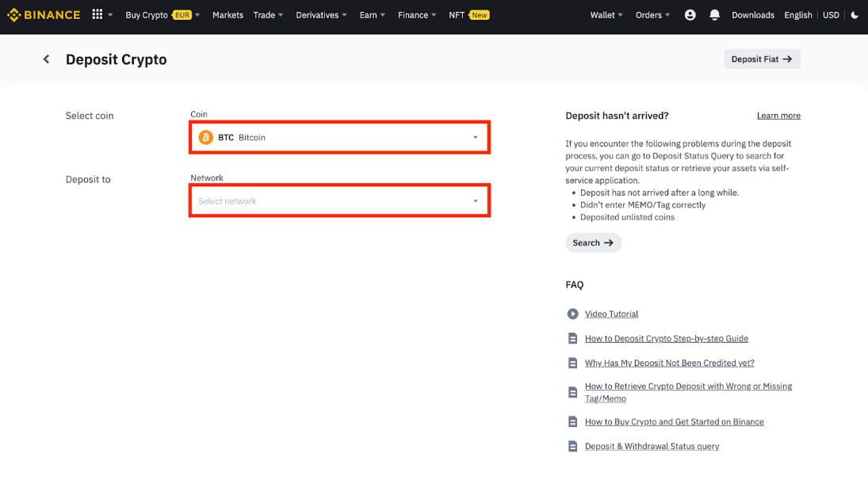Expand the Buy Crypto EUR menu

162,15
